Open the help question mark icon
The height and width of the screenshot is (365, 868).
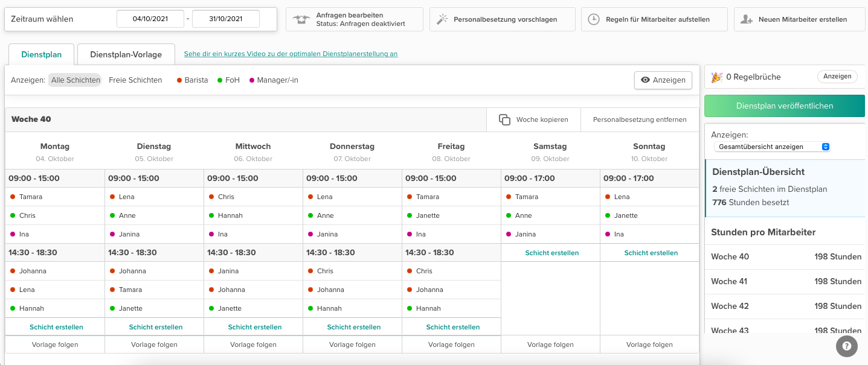[847, 346]
